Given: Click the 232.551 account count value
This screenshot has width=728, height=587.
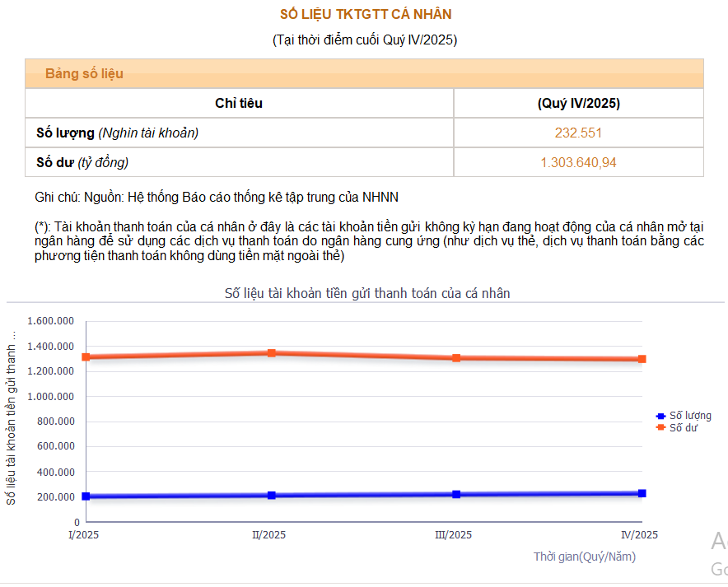Looking at the screenshot, I should click(578, 133).
